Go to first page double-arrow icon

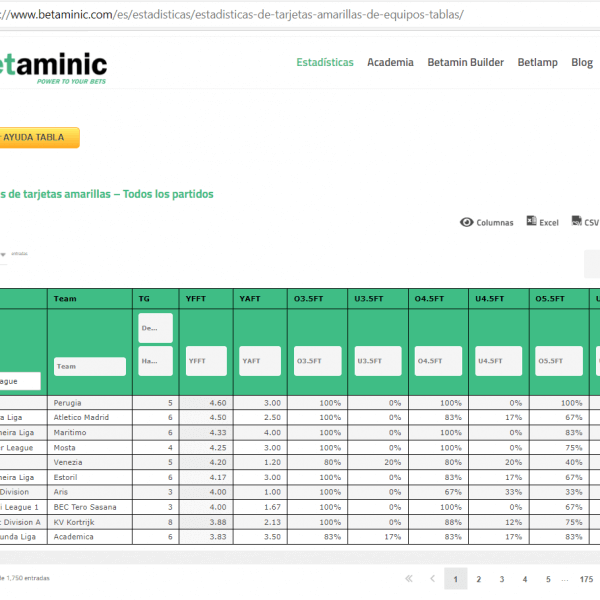point(409,579)
